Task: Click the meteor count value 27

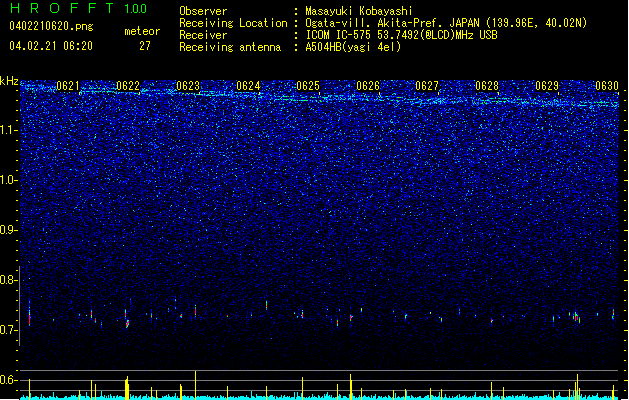Action: coord(145,46)
